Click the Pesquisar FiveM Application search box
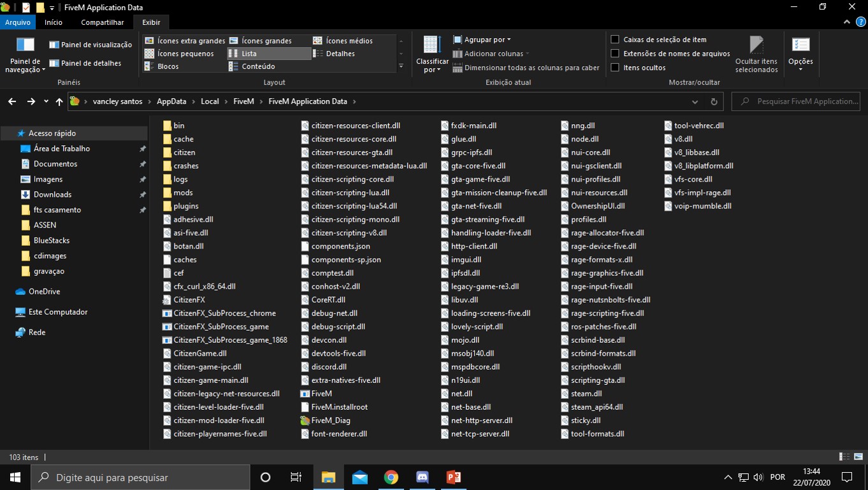Viewport: 868px width, 490px height. (x=796, y=101)
